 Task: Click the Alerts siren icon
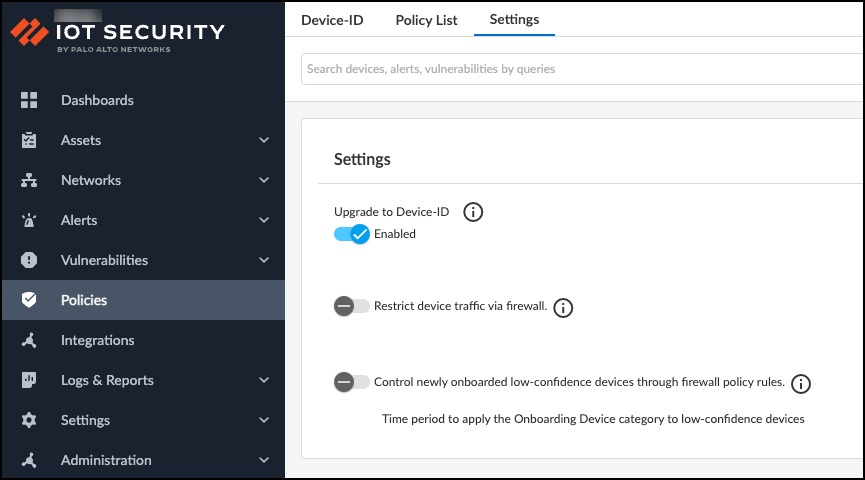29,220
